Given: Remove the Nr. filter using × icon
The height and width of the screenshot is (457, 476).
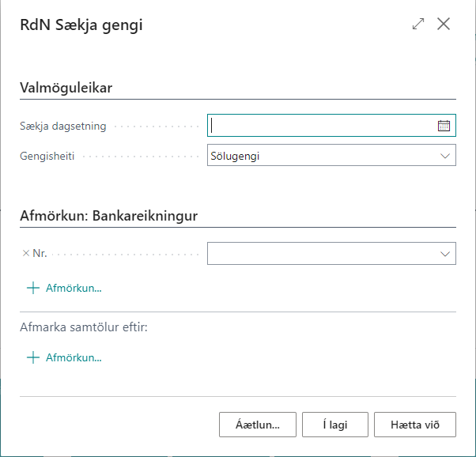Looking at the screenshot, I should pos(25,253).
